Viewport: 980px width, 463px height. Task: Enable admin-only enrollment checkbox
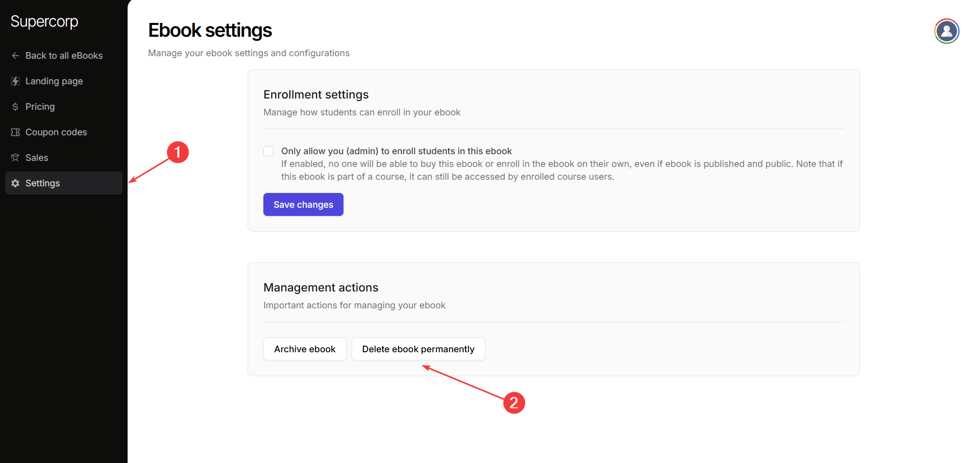[x=268, y=151]
